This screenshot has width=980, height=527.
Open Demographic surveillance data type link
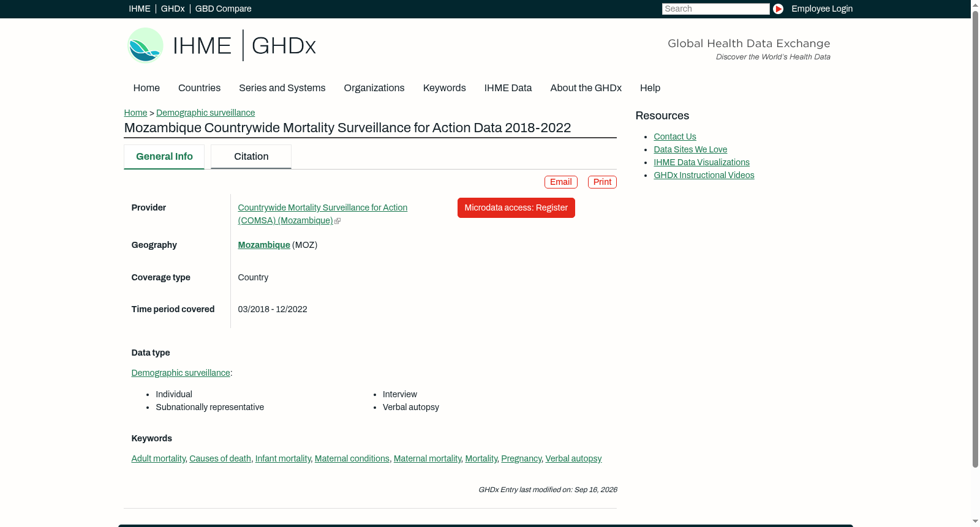pos(181,373)
